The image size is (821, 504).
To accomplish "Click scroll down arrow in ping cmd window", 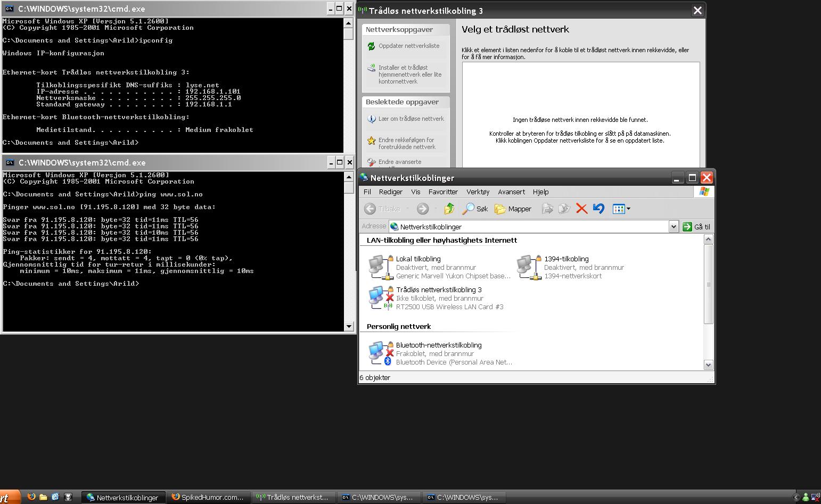I will click(x=349, y=326).
